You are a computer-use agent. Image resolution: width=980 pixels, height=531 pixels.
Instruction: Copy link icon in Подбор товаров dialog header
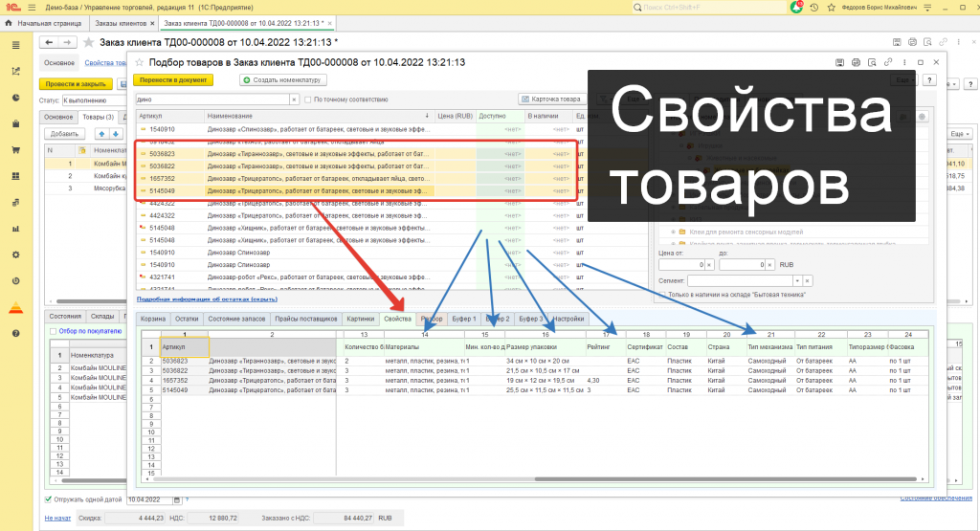(x=888, y=62)
